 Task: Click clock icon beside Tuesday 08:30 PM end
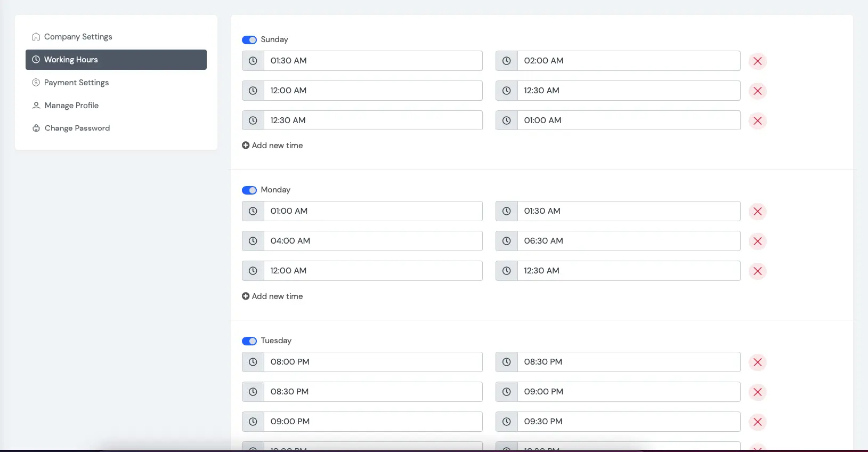tap(507, 362)
